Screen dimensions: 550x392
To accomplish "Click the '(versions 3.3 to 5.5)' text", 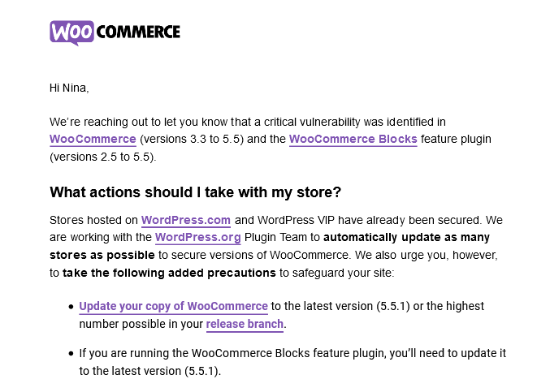I will point(192,139).
